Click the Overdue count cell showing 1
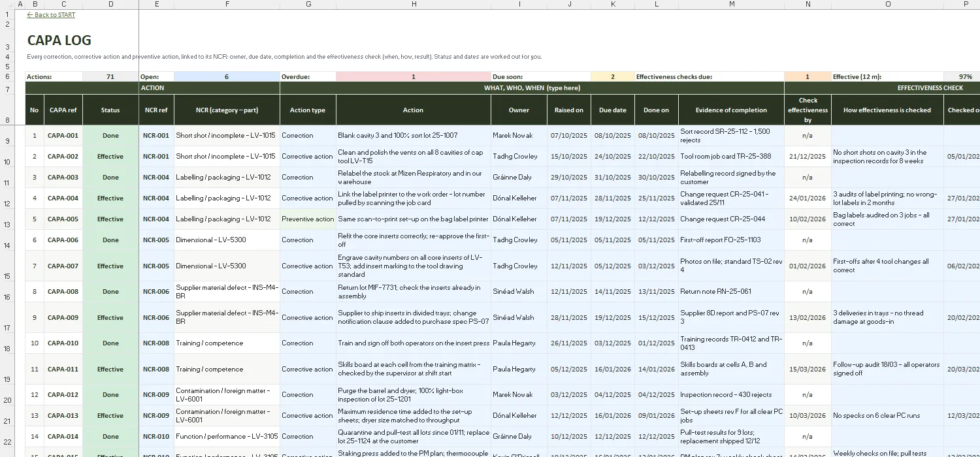This screenshot has width=980, height=457. [x=414, y=76]
